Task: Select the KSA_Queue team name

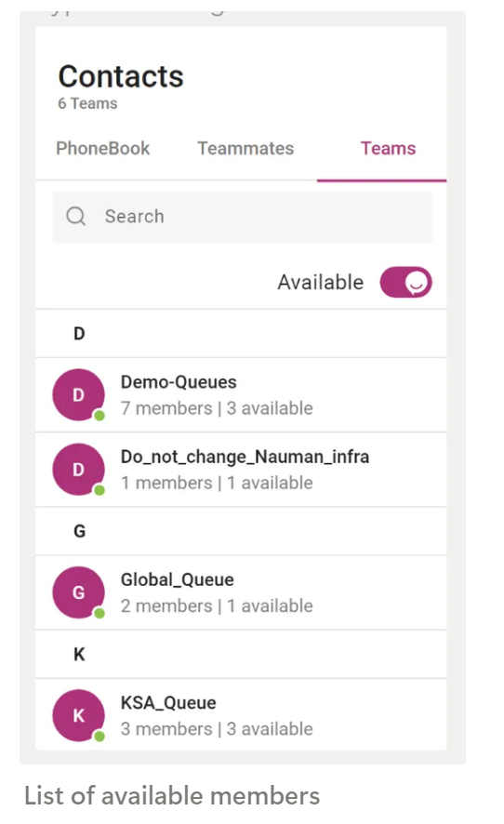Action: pyautogui.click(x=168, y=702)
